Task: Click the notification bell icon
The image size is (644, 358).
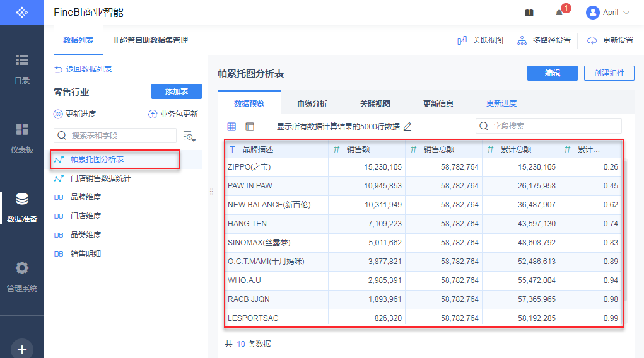Action: pos(559,13)
